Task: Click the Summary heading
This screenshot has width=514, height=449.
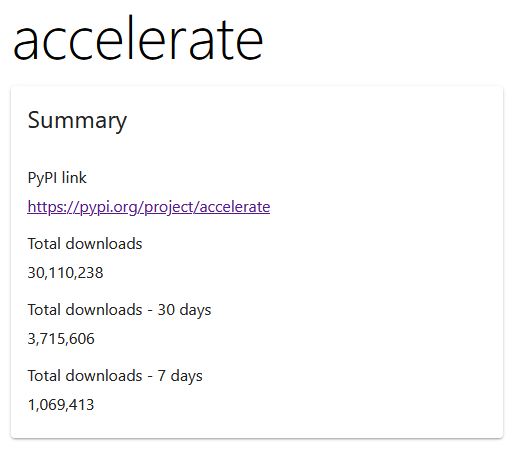Action: pyautogui.click(x=77, y=121)
